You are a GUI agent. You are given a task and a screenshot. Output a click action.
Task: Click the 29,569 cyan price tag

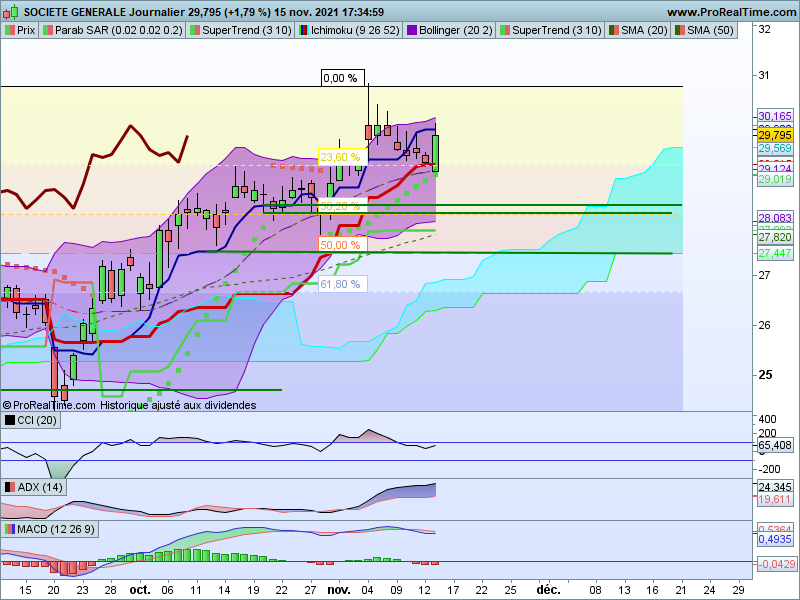coord(774,148)
